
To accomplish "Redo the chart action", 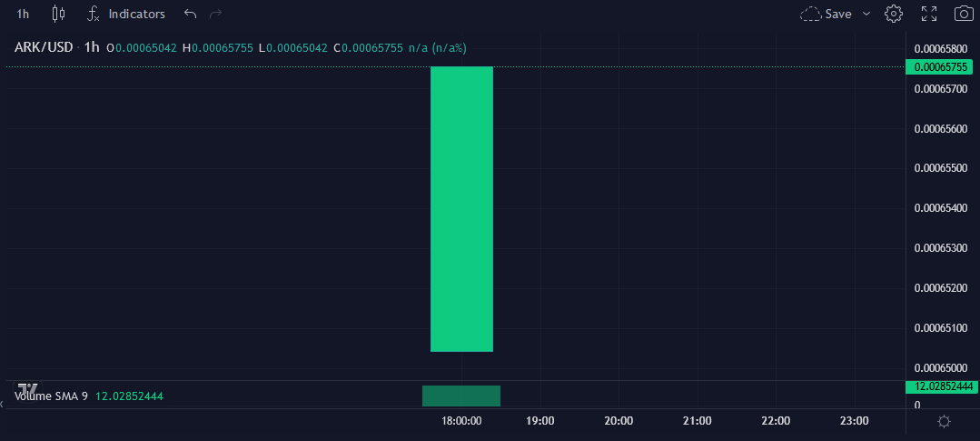I will (x=215, y=14).
